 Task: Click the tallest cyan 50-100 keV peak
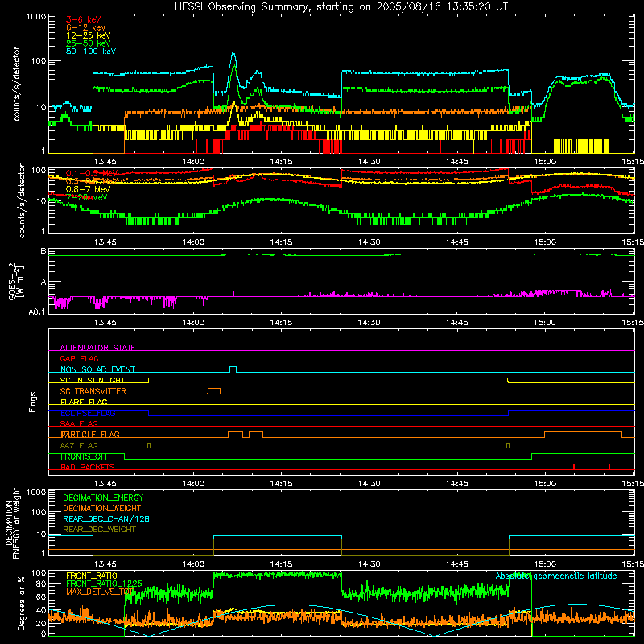pyautogui.click(x=233, y=52)
